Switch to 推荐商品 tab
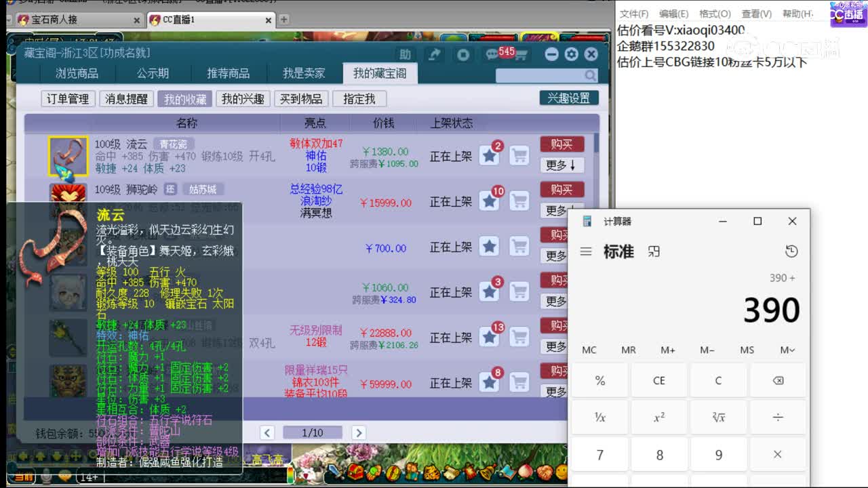 click(x=229, y=73)
